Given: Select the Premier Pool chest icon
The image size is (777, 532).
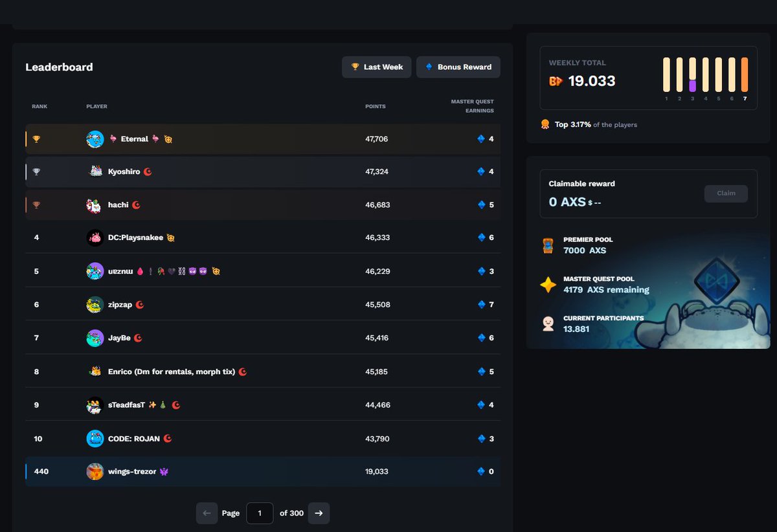Looking at the screenshot, I should (x=548, y=245).
